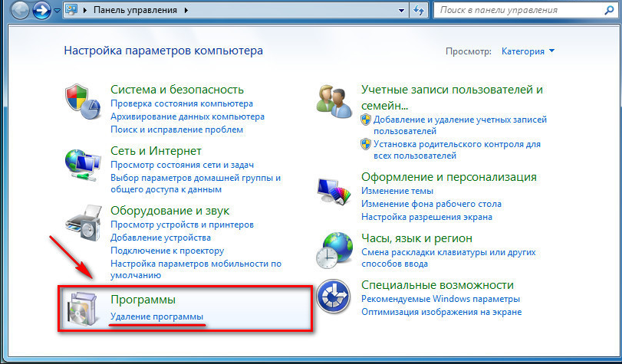Open Поиск и исправление проблем
The image size is (622, 364).
click(x=176, y=130)
